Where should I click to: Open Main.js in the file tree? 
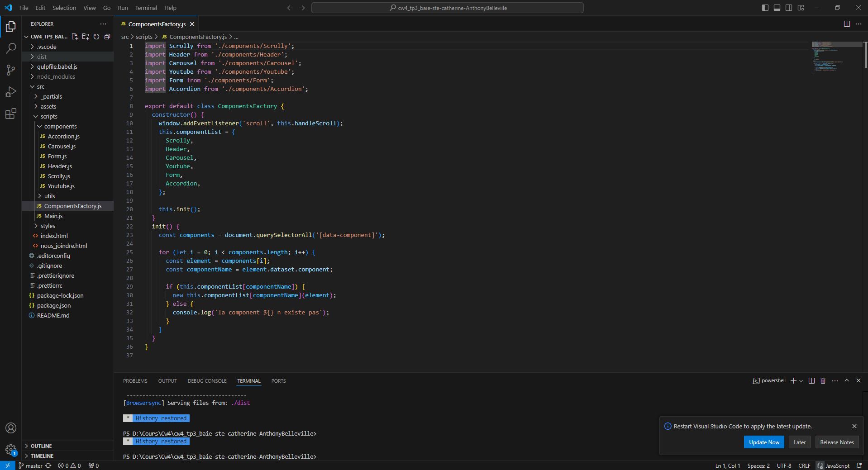(67, 216)
